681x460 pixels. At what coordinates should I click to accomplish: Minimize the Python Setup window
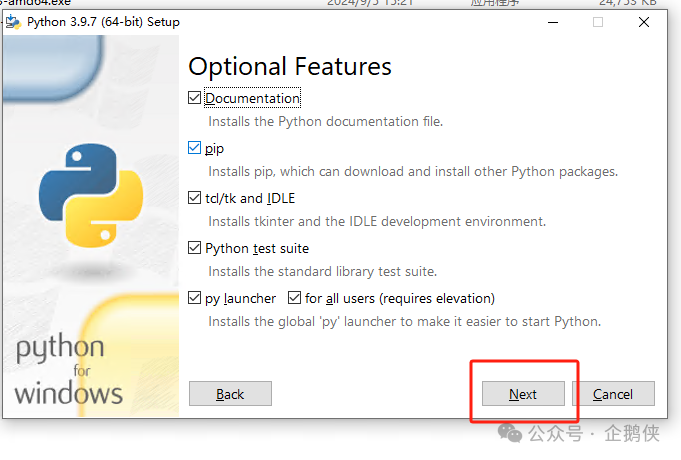553,22
